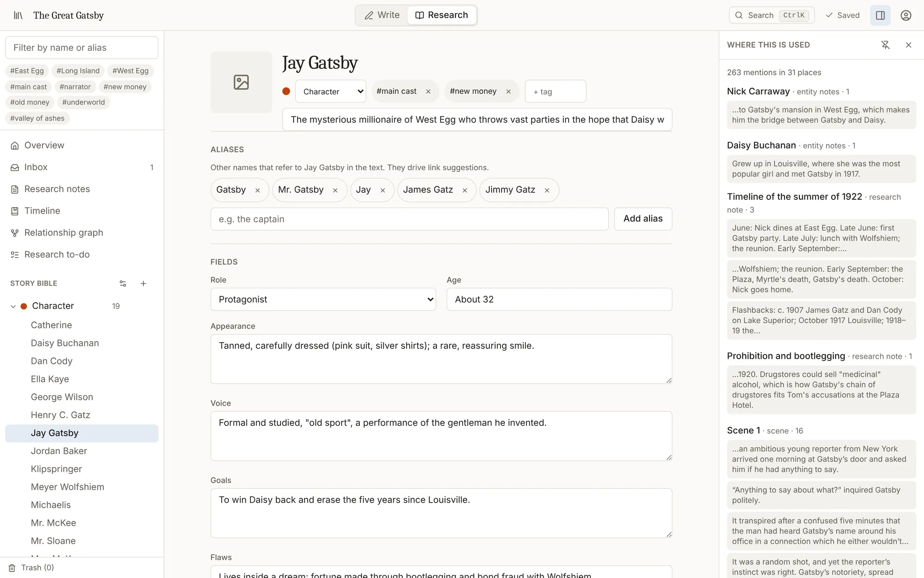Remove the Mr. Gatsby alias

(x=335, y=190)
